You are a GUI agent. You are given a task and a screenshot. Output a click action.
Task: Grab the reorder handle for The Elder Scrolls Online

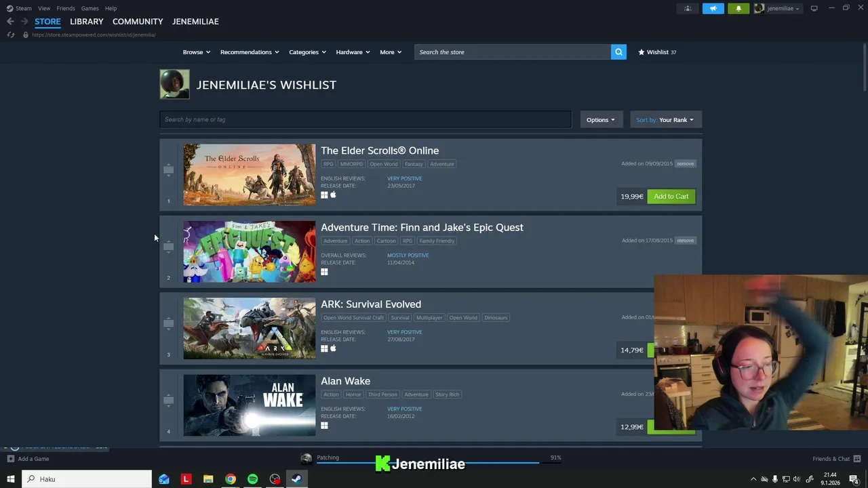(x=168, y=169)
